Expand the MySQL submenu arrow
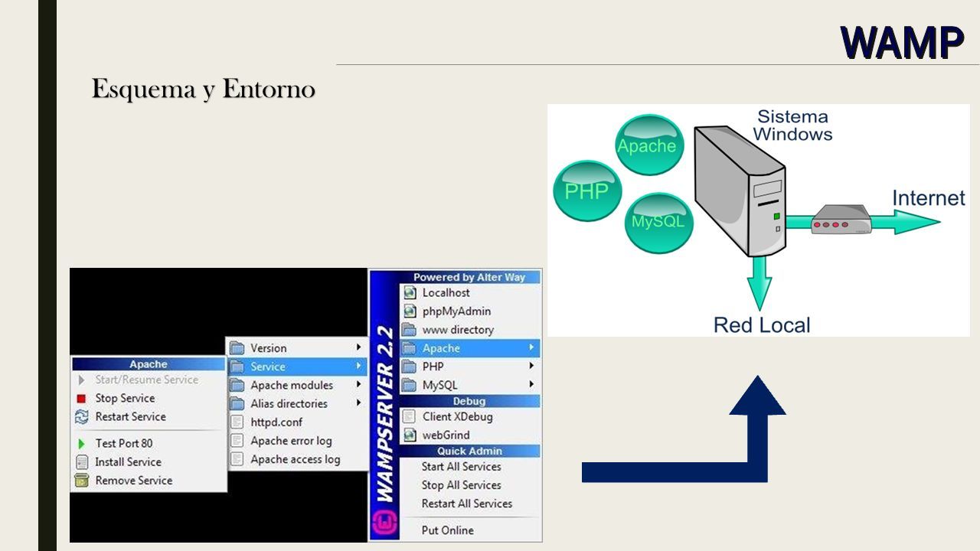The height and width of the screenshot is (551, 980). coord(531,384)
